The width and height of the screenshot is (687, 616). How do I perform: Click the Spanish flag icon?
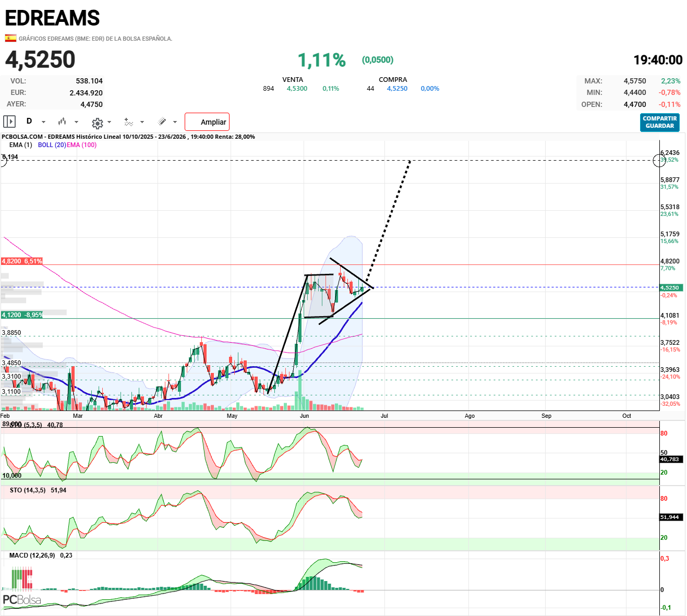(10, 38)
